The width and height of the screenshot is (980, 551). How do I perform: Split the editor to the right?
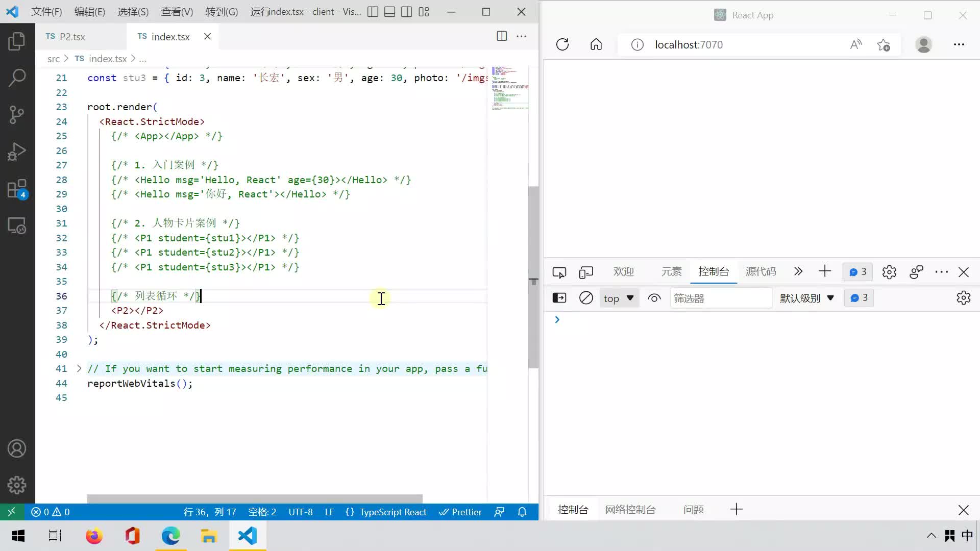click(x=502, y=36)
